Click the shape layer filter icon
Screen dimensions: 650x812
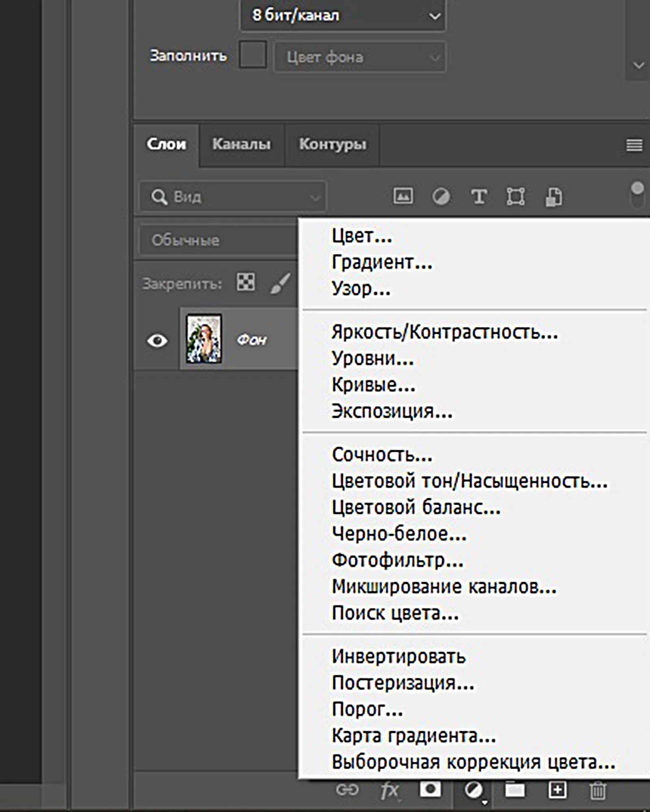(516, 197)
